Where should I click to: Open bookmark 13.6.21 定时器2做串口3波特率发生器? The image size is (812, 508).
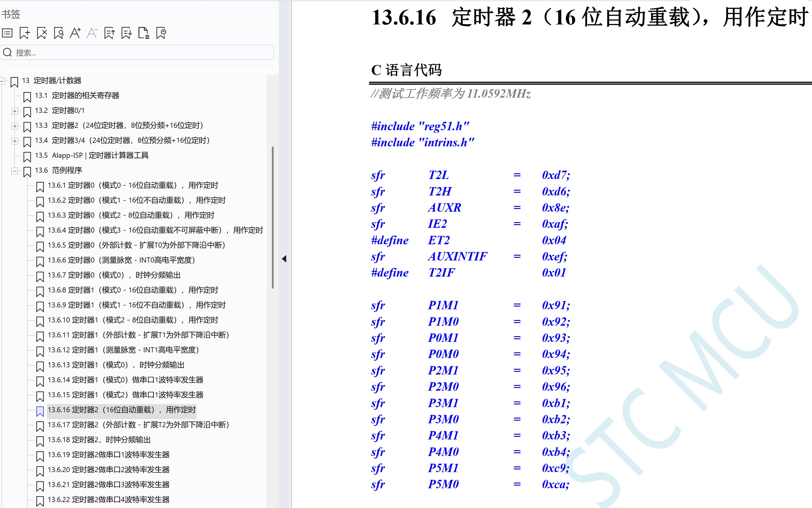(109, 484)
